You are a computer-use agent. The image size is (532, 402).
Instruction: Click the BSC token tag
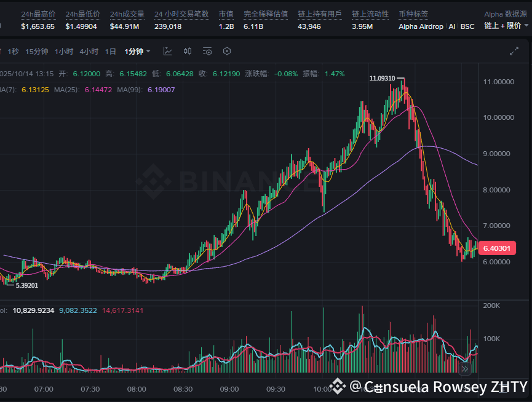click(x=467, y=26)
